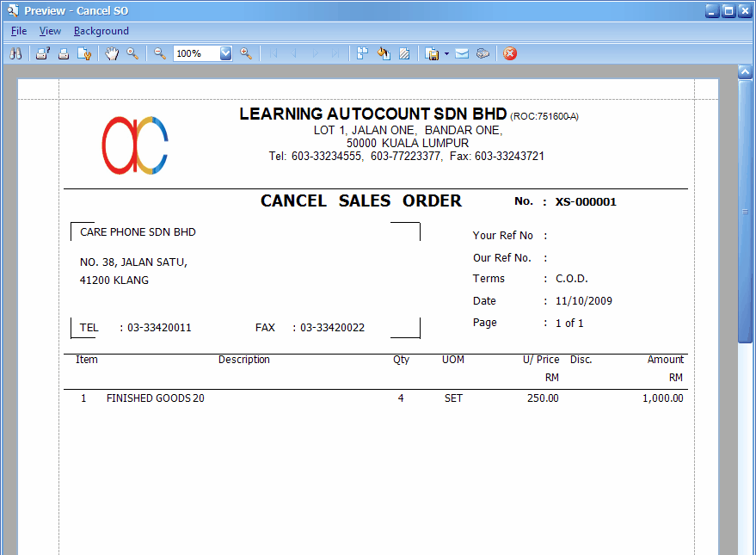
Task: Open the Print dialog icon with question mark
Action: (x=43, y=53)
